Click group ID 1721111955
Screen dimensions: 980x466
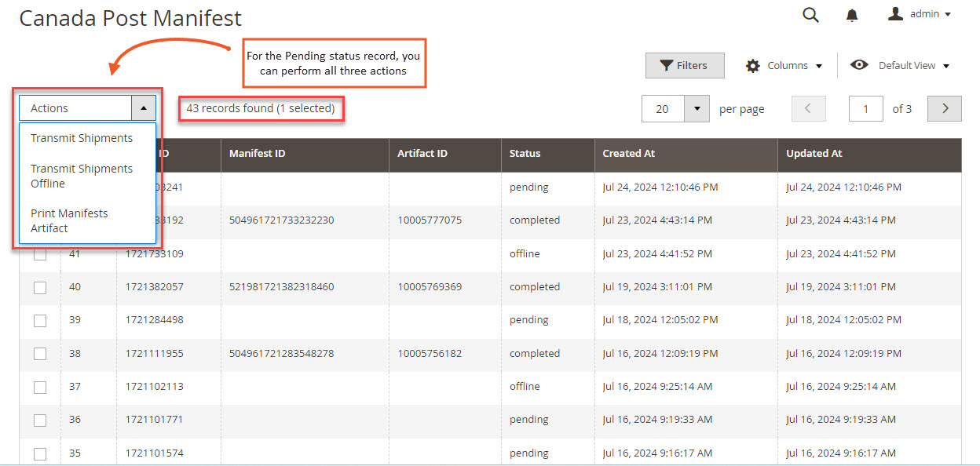(154, 354)
